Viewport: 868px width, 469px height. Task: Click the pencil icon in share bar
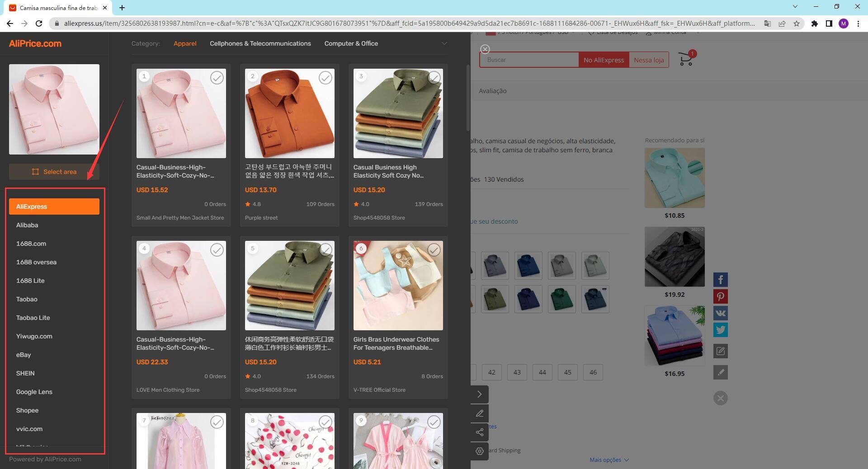(721, 372)
